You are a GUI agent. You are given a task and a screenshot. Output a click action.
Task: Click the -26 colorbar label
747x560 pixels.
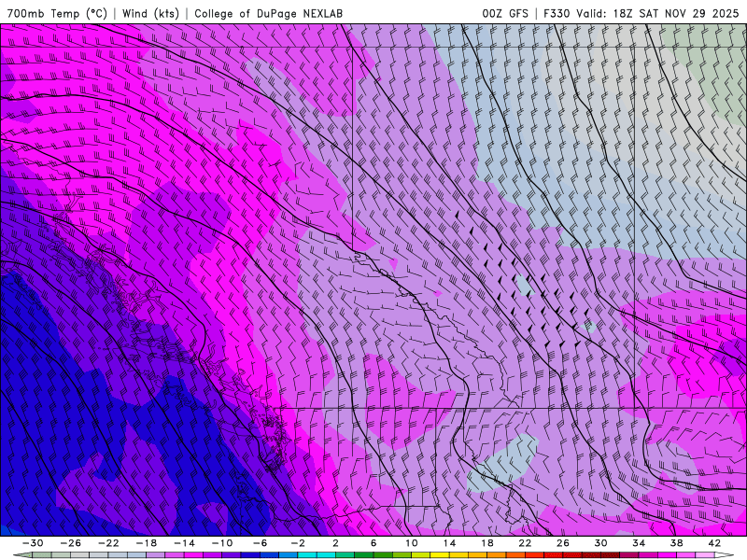click(71, 543)
